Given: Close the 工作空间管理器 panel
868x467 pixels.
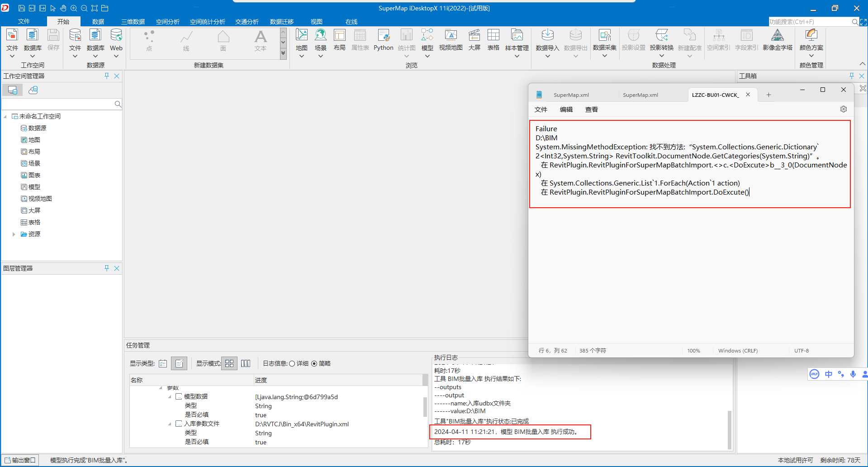Looking at the screenshot, I should [x=117, y=76].
